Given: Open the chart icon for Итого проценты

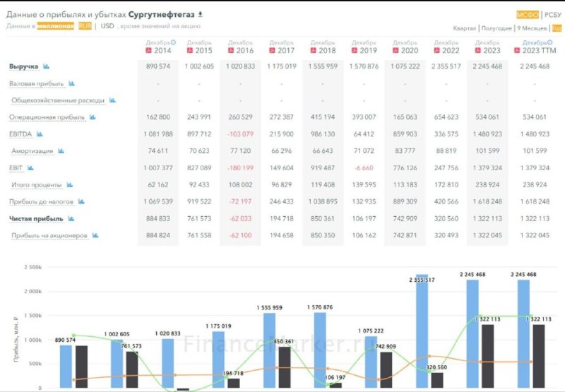Looking at the screenshot, I should click(x=69, y=185).
